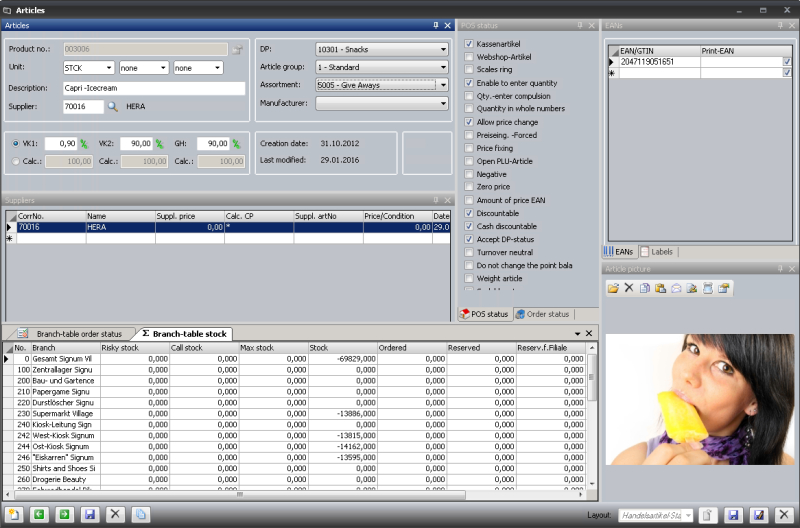800x528 pixels.
Task: Click the Description field Capri -Icecream
Action: pos(154,88)
